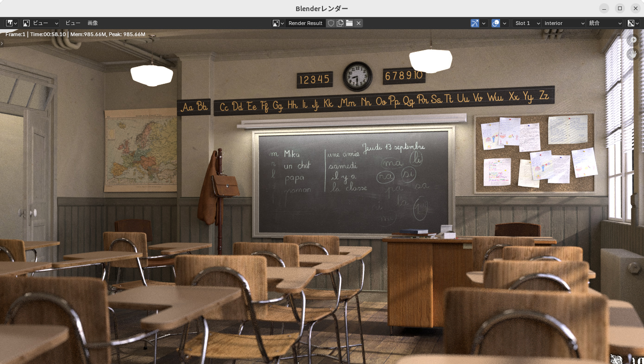Screen dimensions: 644x364
Task: Open the 画像 menu
Action: (x=93, y=23)
